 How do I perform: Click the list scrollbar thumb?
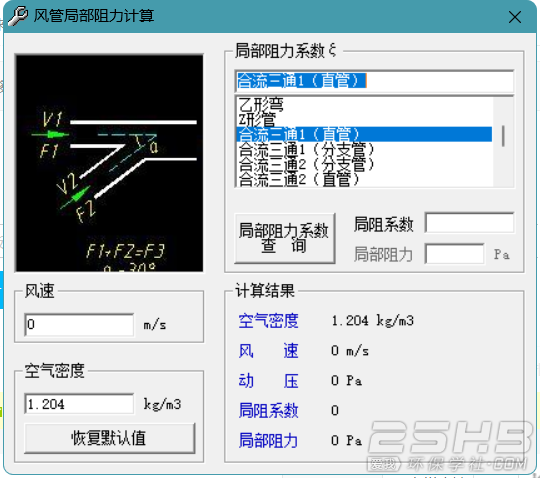[x=503, y=136]
